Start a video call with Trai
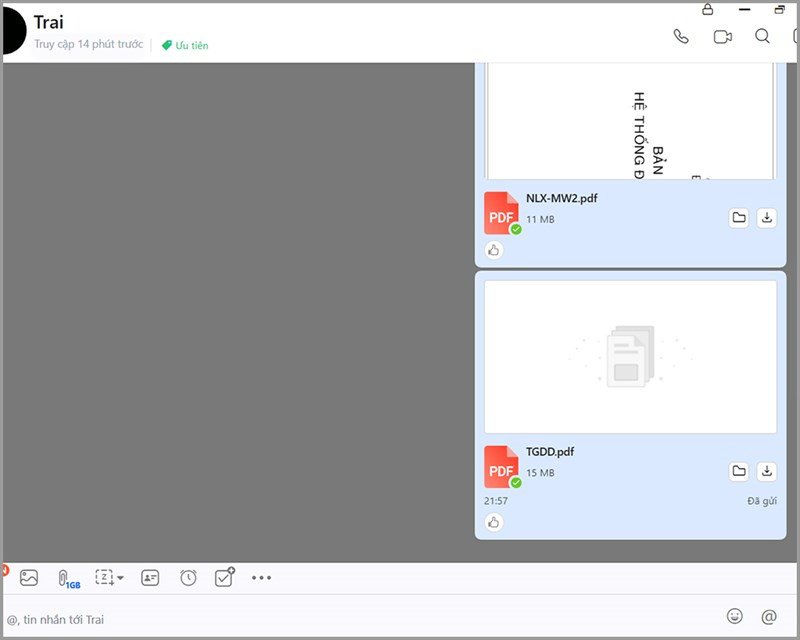This screenshot has height=640, width=800. [x=722, y=37]
